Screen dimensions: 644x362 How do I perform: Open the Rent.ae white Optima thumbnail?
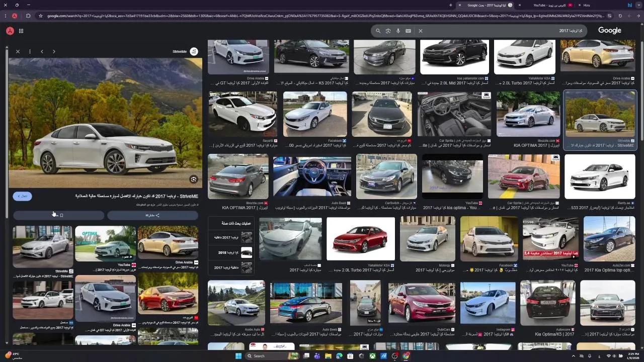(600, 176)
